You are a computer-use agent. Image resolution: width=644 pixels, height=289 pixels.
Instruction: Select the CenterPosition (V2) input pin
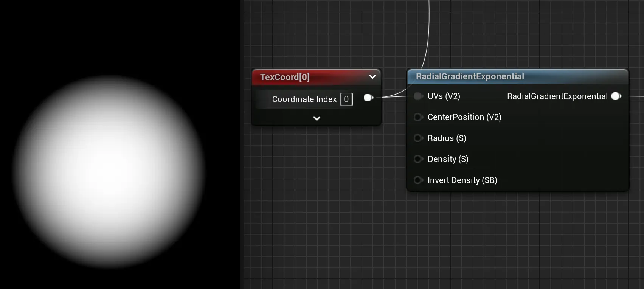tap(418, 117)
